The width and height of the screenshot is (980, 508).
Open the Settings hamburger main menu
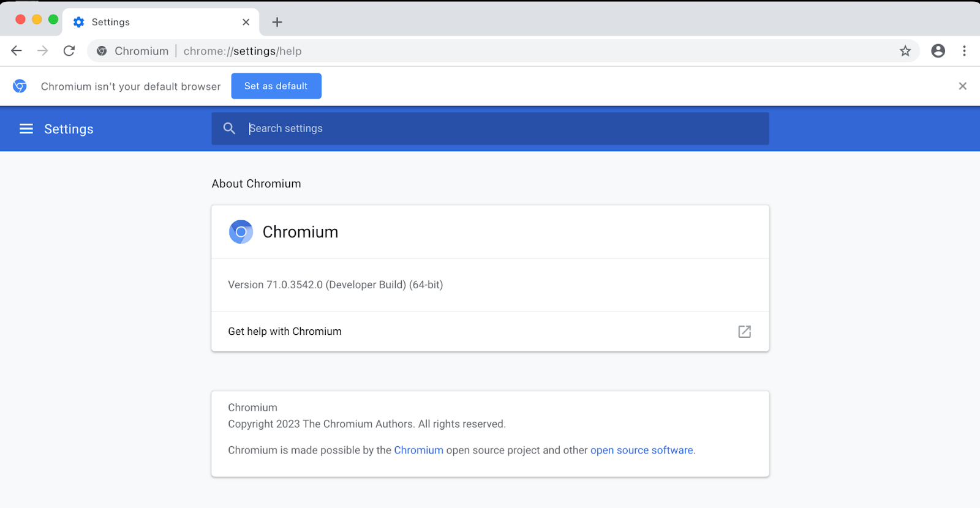coord(26,129)
